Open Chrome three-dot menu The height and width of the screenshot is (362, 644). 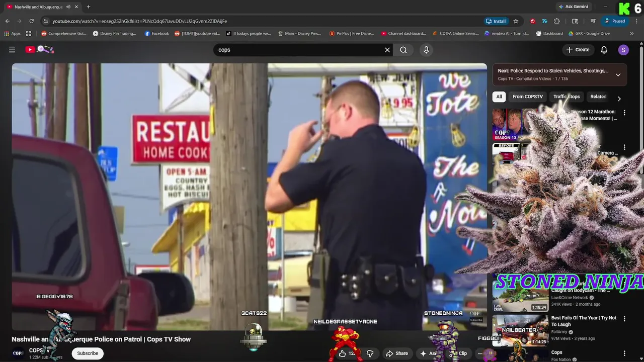(x=636, y=21)
